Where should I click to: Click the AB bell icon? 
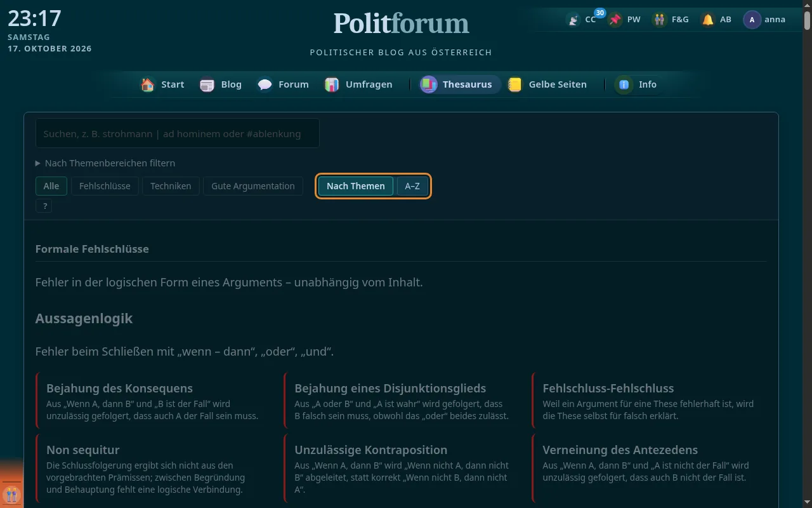click(x=708, y=20)
